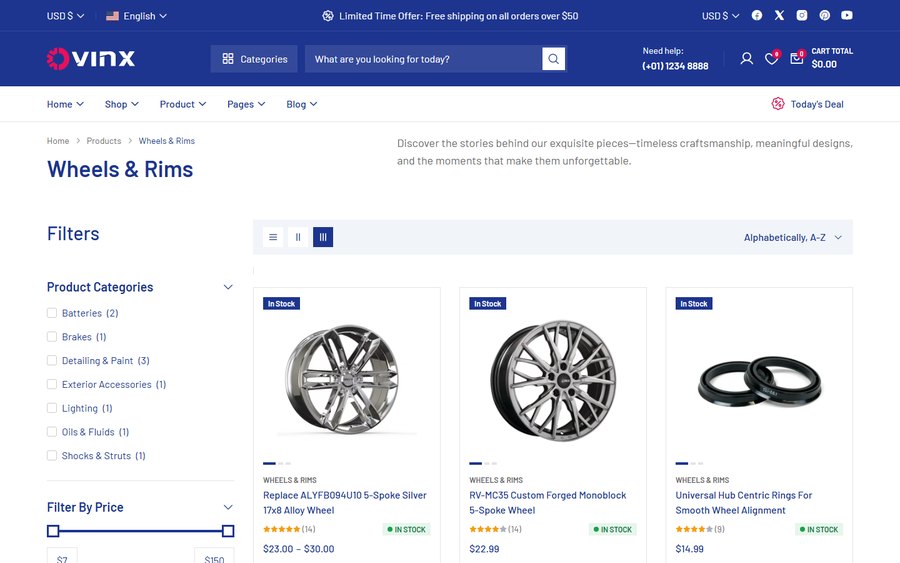Switch to three-column grid view

323,237
